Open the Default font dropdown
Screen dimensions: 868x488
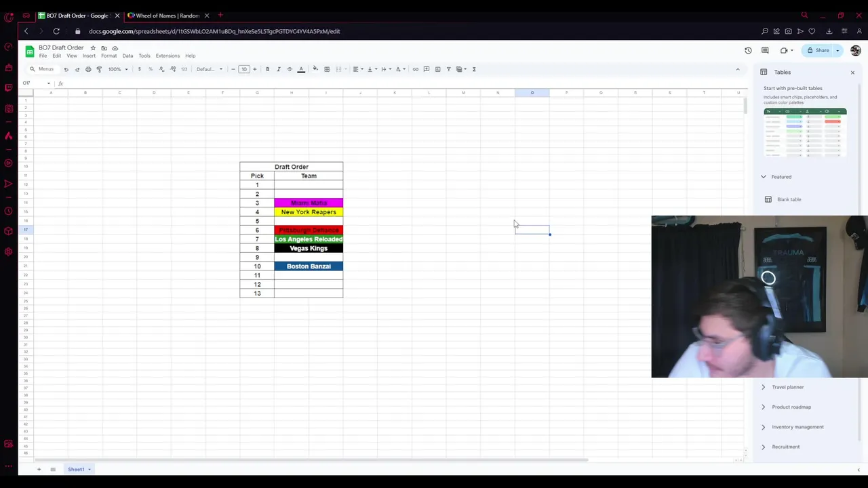209,69
